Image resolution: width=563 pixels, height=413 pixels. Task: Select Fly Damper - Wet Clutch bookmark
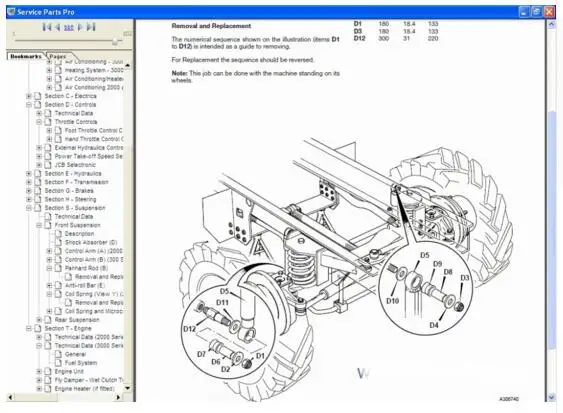coord(89,380)
